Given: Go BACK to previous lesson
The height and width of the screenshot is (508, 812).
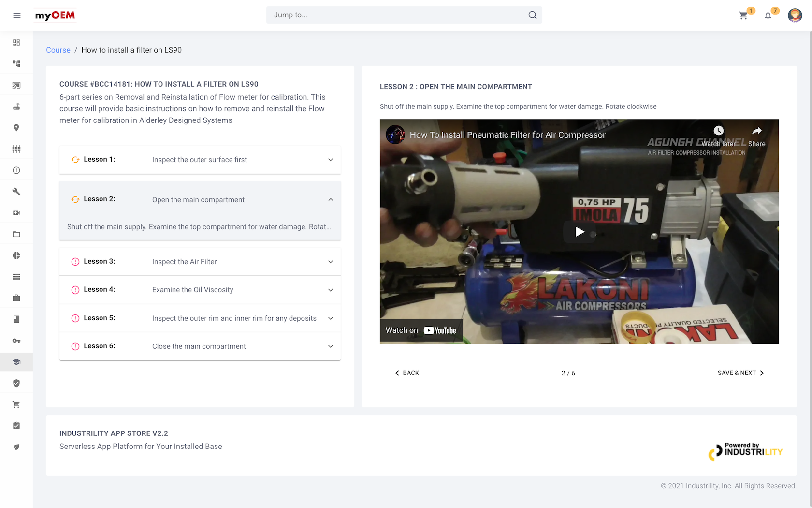Looking at the screenshot, I should pos(407,373).
